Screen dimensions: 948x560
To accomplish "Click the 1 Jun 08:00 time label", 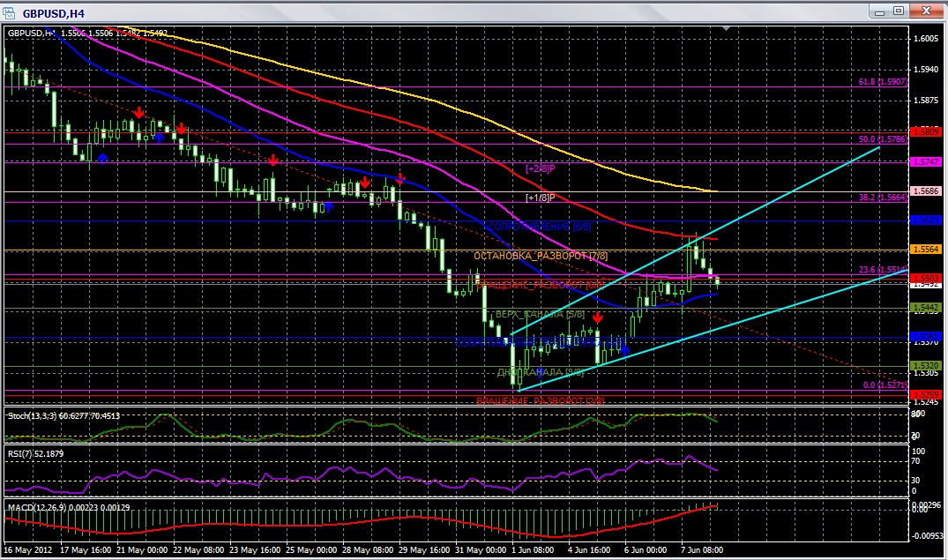I will (x=532, y=549).
